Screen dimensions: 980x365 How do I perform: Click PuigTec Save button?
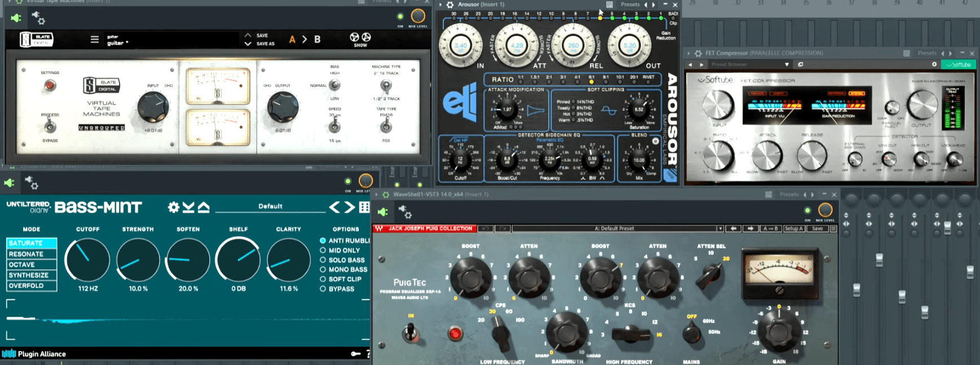[818, 228]
